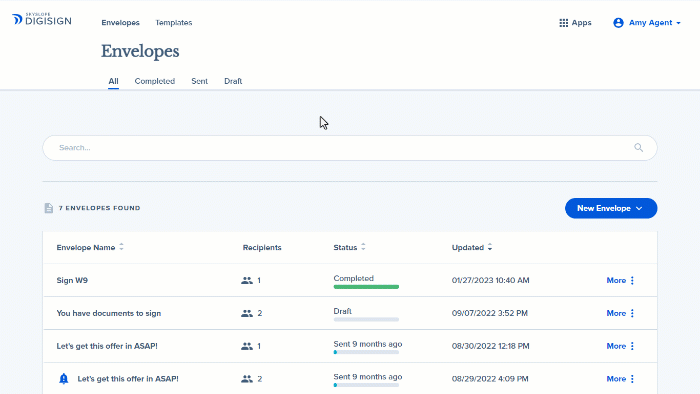The width and height of the screenshot is (700, 394).
Task: Open three-dot menu for Sign W9
Action: [x=632, y=281]
